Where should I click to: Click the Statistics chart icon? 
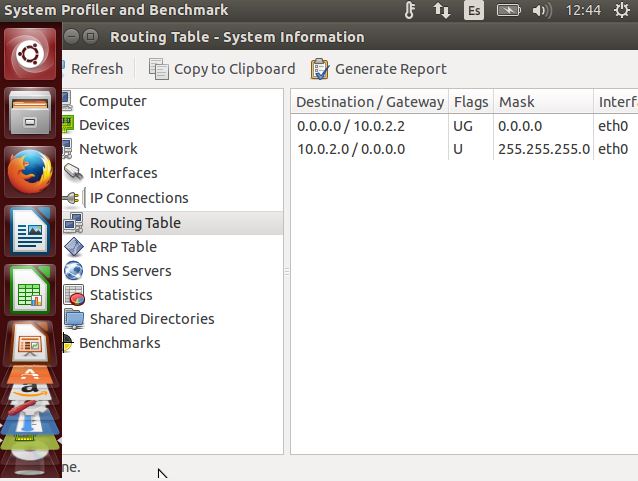click(x=73, y=295)
